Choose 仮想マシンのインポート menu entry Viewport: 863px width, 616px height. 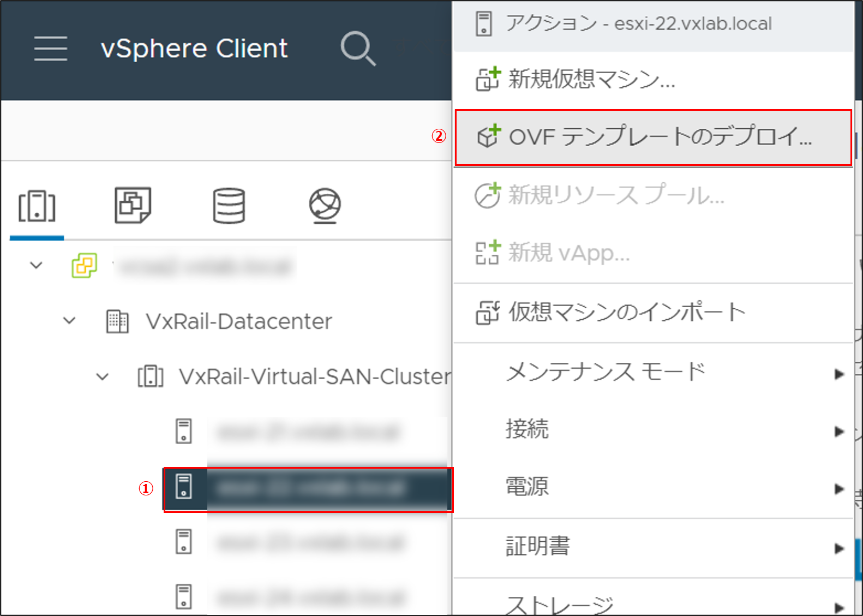click(654, 313)
